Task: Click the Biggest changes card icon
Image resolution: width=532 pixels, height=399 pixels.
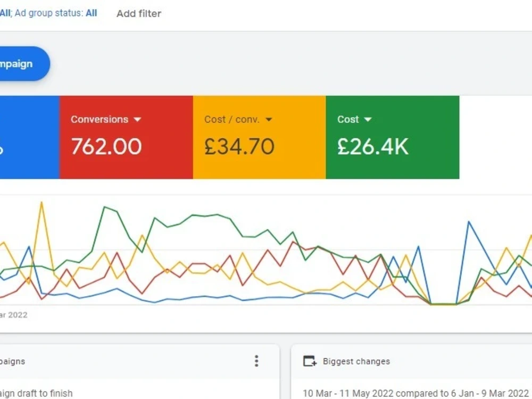Action: [x=310, y=361]
